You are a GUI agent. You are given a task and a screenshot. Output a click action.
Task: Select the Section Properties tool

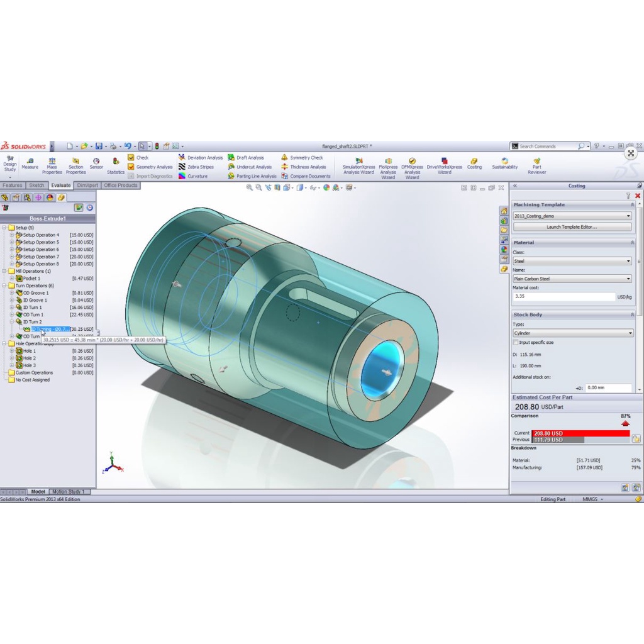tap(75, 164)
